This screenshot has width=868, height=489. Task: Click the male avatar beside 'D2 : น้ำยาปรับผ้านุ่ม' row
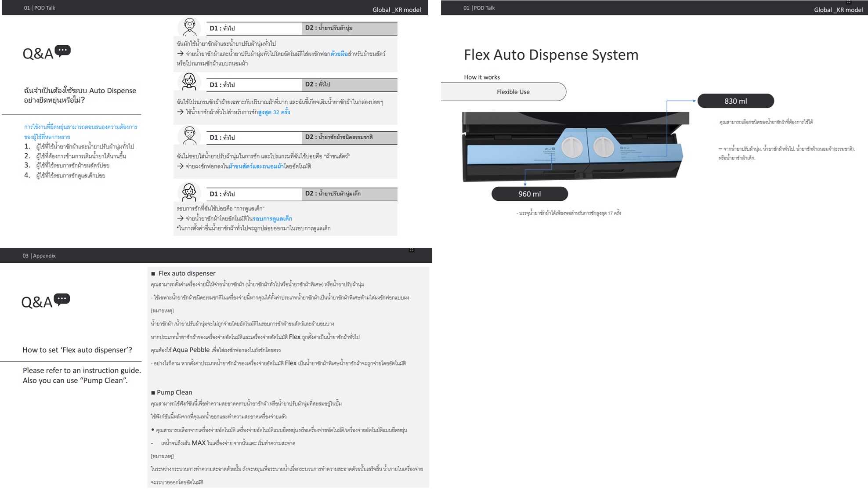tap(189, 27)
